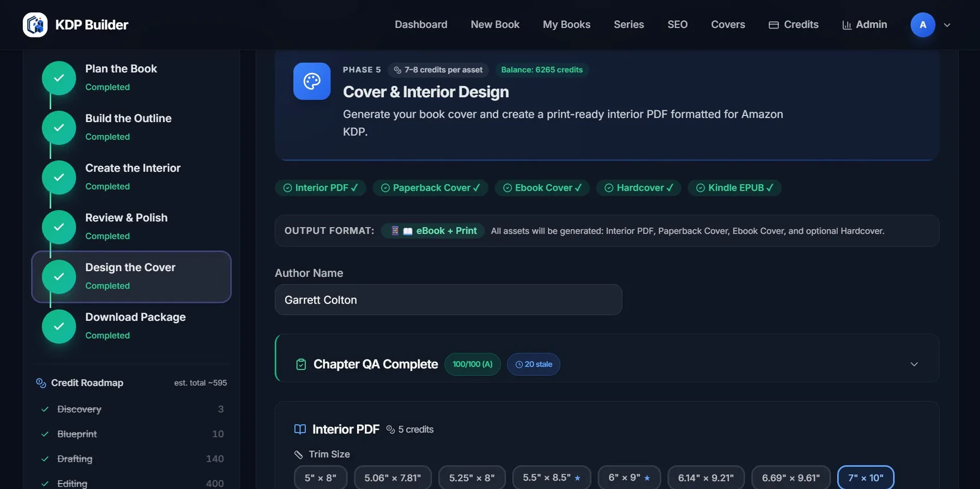Select the 5" × 8" trim size

click(x=321, y=478)
